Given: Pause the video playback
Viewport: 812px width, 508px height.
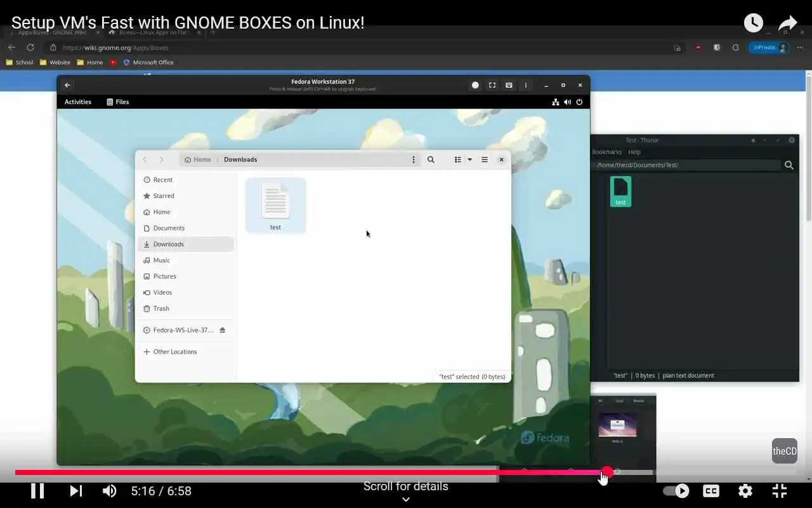Looking at the screenshot, I should point(37,491).
